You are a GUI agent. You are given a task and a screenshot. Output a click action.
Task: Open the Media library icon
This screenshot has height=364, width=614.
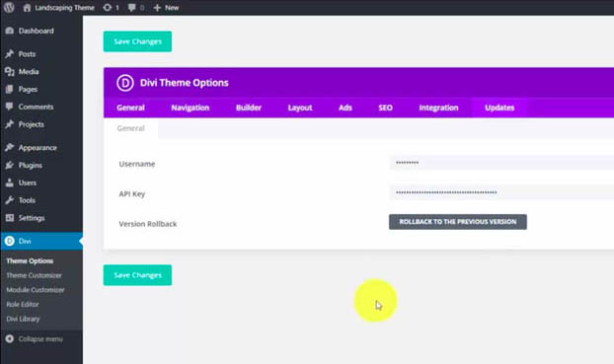tap(10, 71)
